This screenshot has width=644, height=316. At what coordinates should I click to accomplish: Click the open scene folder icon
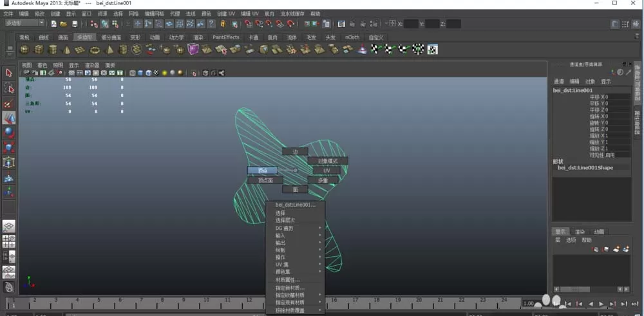[x=64, y=24]
